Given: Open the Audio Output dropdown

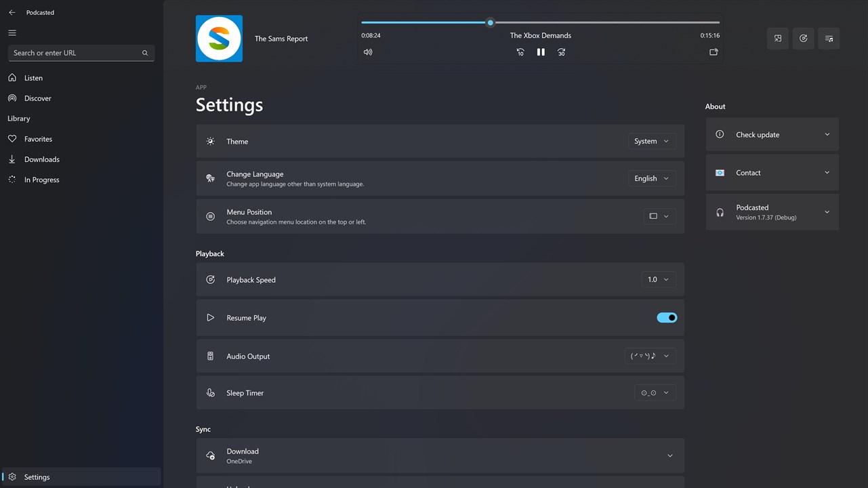Looking at the screenshot, I should 650,356.
